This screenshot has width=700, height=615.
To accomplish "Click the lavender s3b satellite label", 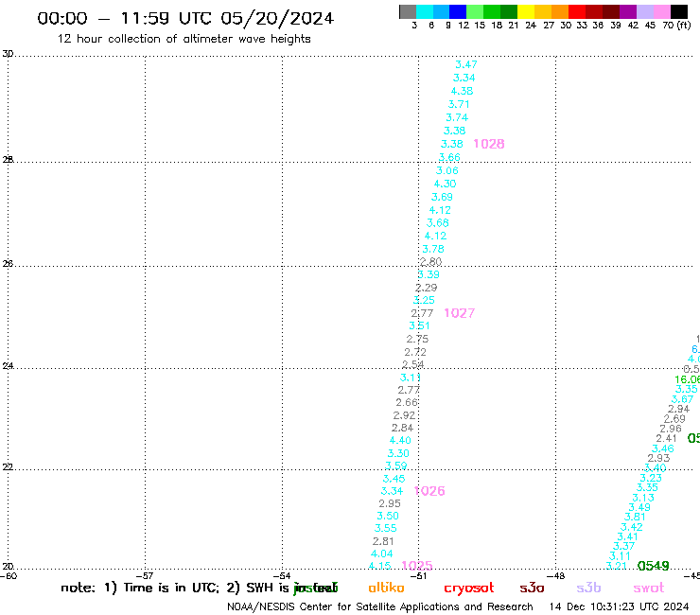I will pos(588,588).
